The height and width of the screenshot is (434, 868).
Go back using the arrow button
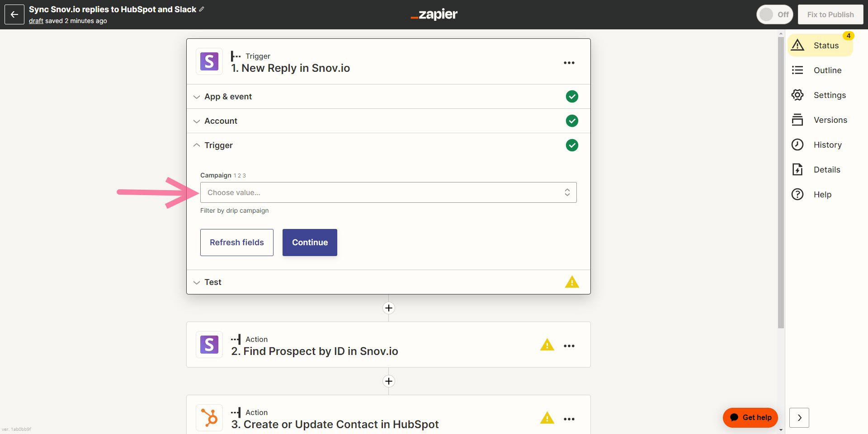[14, 14]
